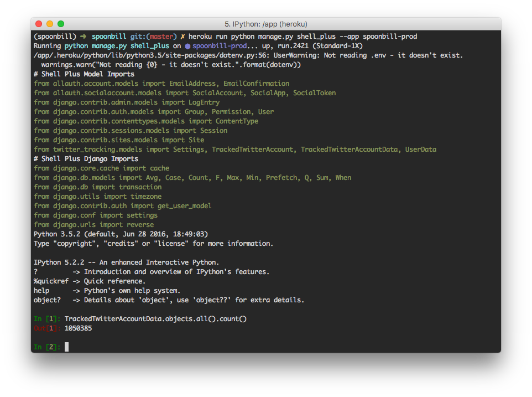Image resolution: width=532 pixels, height=397 pixels.
Task: Click the 'Type "copyright", "credits"' line
Action: coord(153,244)
